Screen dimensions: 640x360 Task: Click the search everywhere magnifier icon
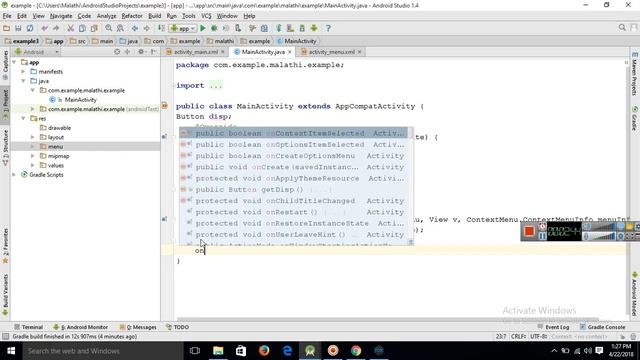pos(622,28)
